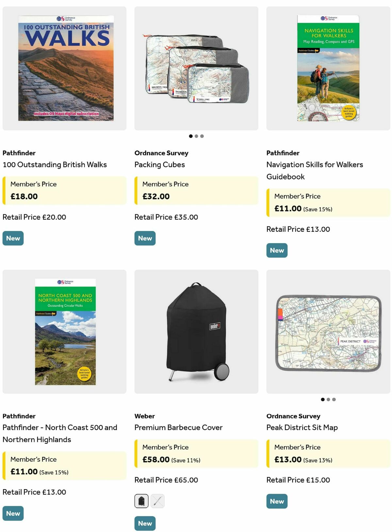
Task: Click the Weber brand name
Action: (x=144, y=416)
